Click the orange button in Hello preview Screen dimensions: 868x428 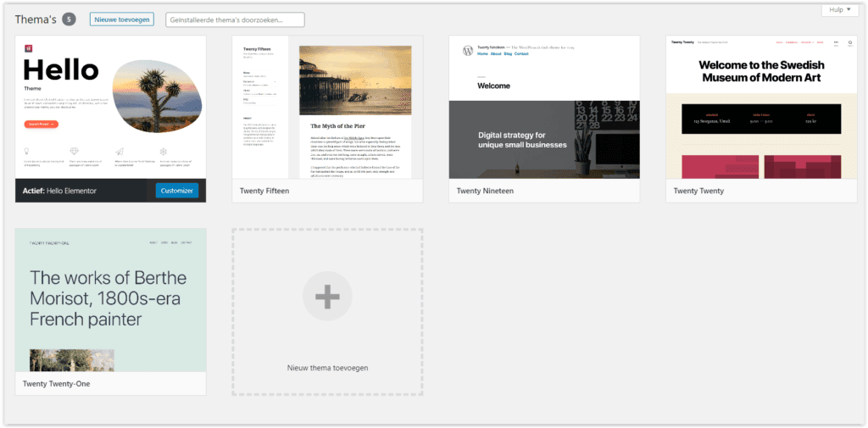coord(41,124)
